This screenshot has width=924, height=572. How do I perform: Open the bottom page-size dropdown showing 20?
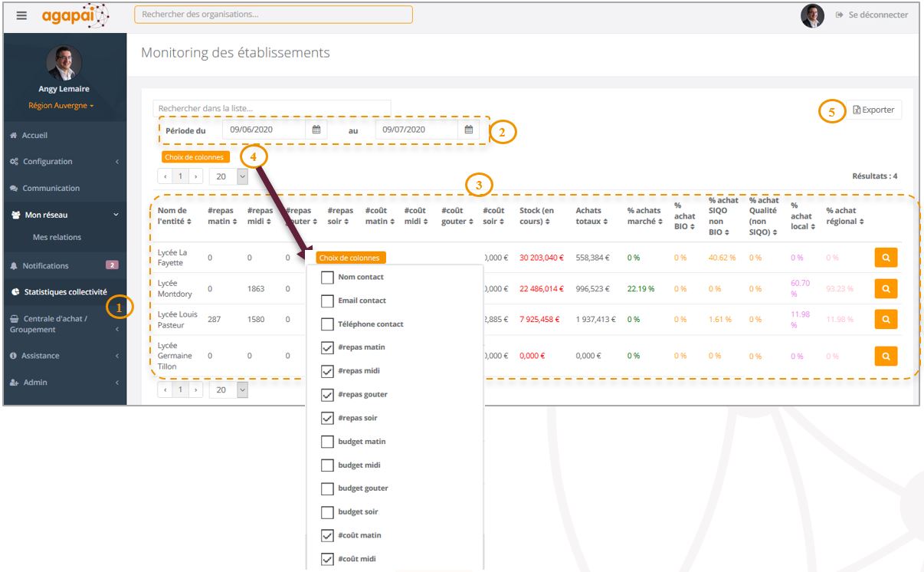tap(229, 390)
